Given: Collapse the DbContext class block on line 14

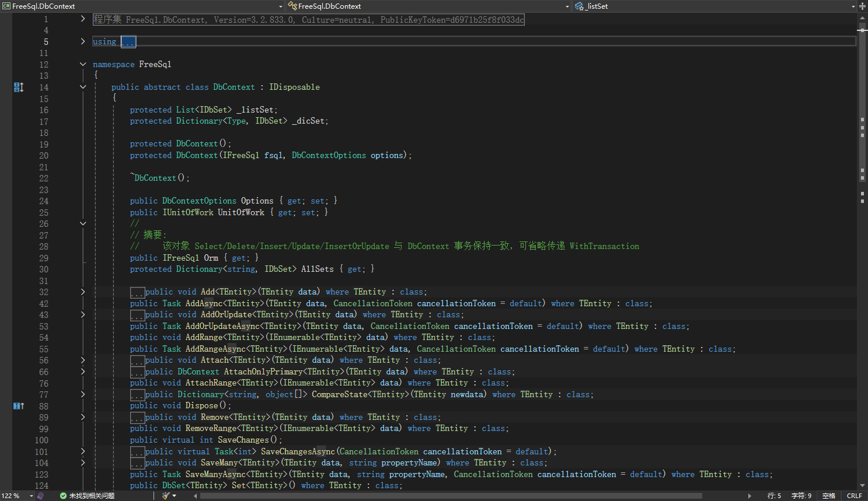Looking at the screenshot, I should 83,87.
